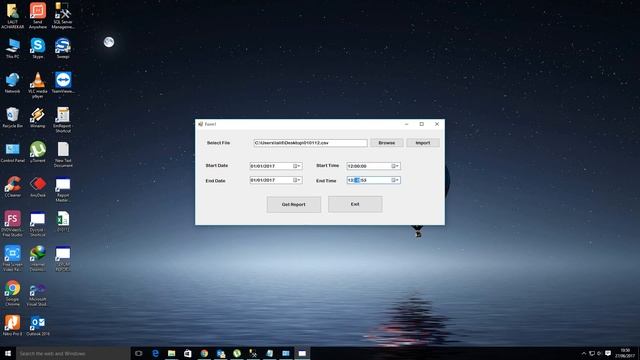The width and height of the screenshot is (640, 360).
Task: Select the TeamViewer desktop icon
Action: pyautogui.click(x=63, y=83)
